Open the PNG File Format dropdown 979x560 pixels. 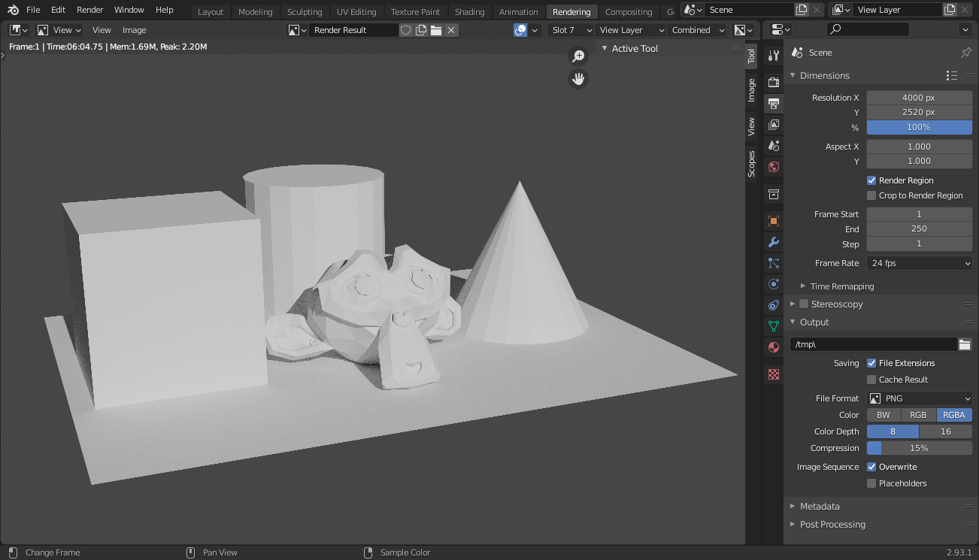point(920,398)
